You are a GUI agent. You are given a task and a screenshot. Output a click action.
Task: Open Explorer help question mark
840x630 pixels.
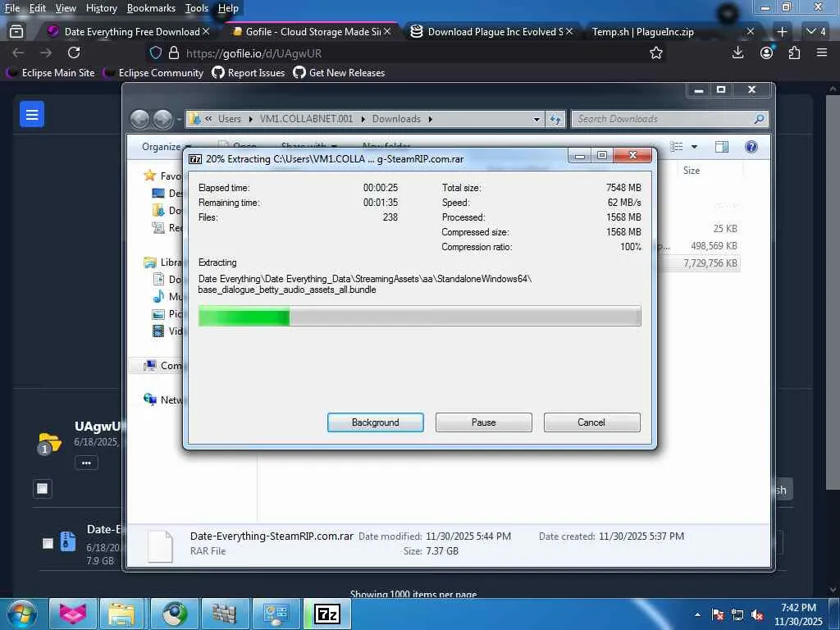click(751, 147)
